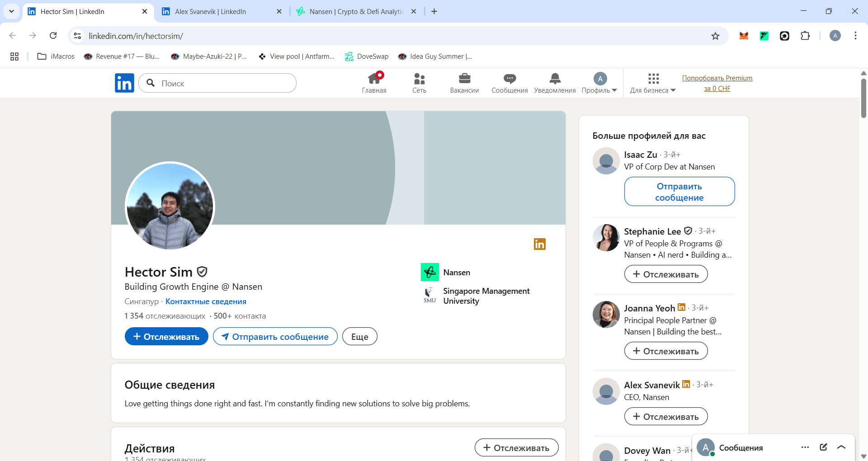
Task: Click the site information icon in address bar
Action: click(x=77, y=36)
